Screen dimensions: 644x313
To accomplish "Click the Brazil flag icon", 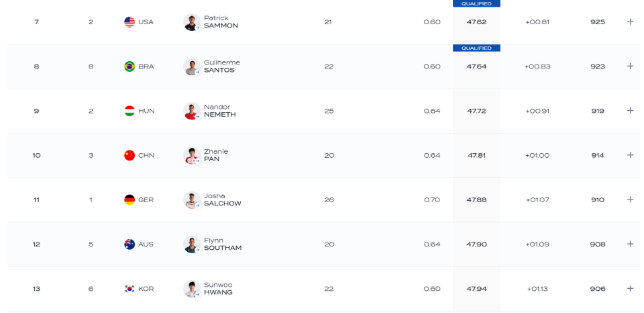I will [x=129, y=66].
